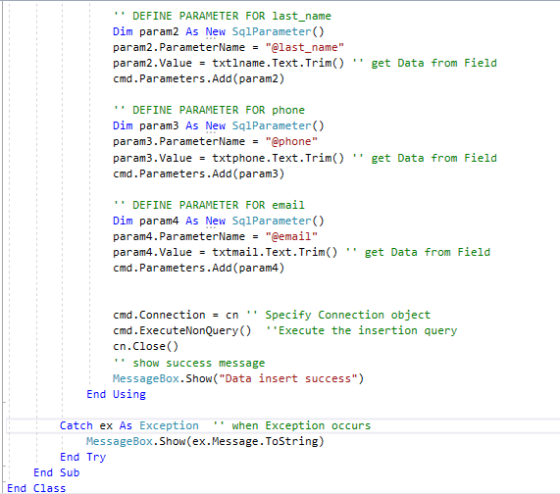Click the End Try line
The height and width of the screenshot is (494, 560).
83,457
